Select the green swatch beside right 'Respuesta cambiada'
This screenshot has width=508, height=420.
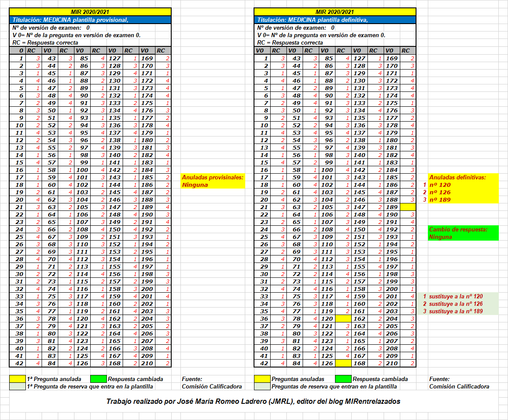pyautogui.click(x=343, y=379)
